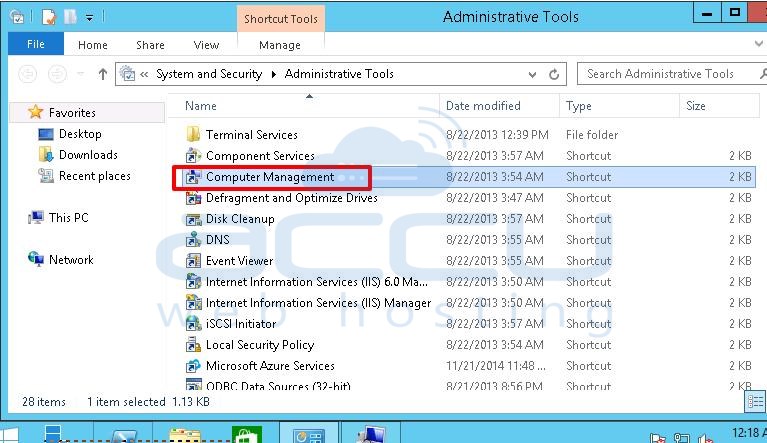
Task: Click the Recent places icon in the sidebar
Action: [x=45, y=176]
